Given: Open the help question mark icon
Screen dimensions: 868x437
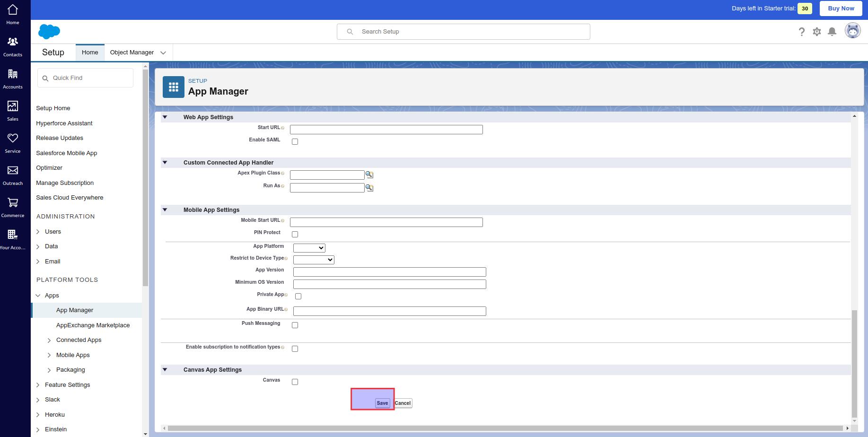Looking at the screenshot, I should (x=801, y=32).
